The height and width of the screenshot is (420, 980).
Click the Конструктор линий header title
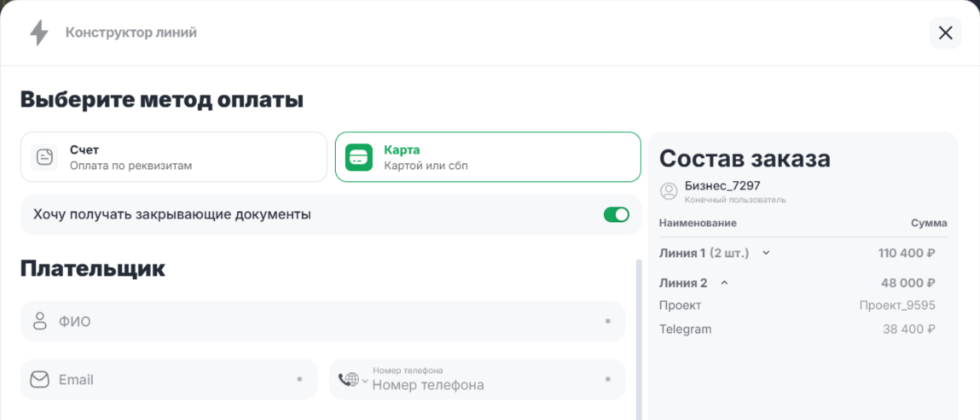pos(131,33)
